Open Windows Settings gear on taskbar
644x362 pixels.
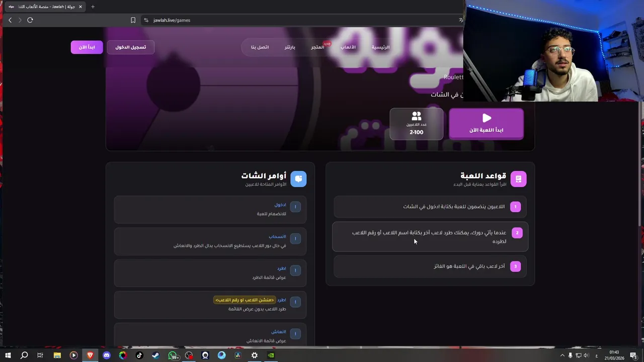click(255, 355)
